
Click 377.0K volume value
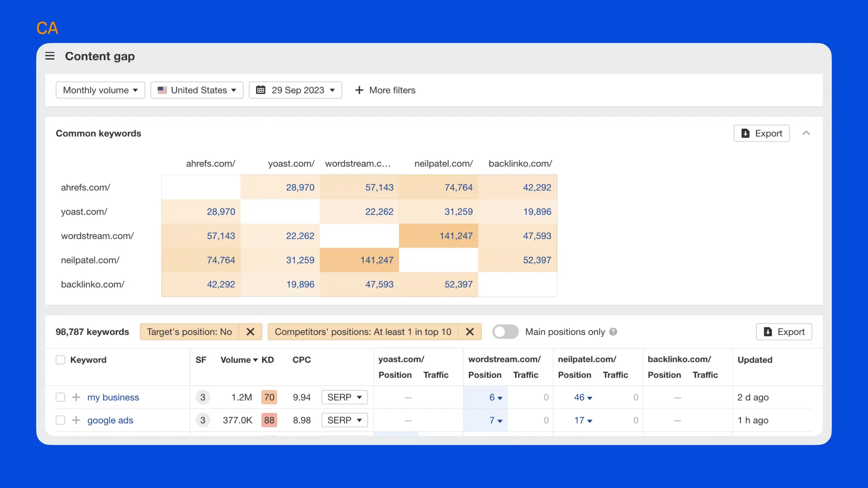237,420
